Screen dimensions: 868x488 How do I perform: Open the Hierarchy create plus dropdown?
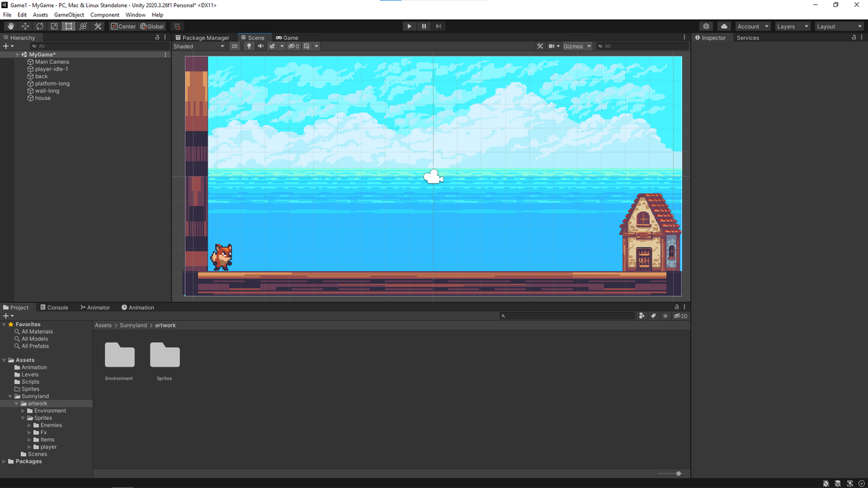8,46
